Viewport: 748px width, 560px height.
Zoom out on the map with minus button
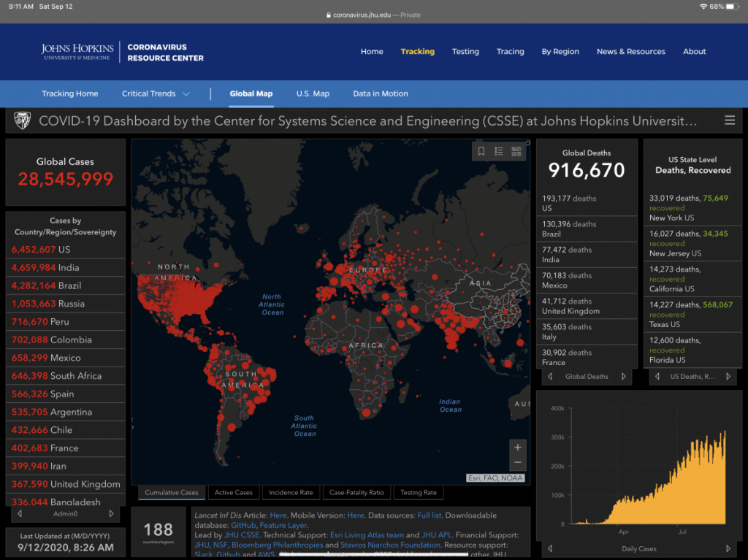(x=518, y=463)
